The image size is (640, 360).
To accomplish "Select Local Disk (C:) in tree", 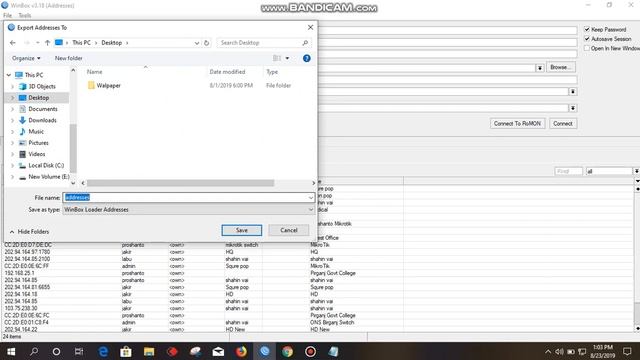I will pyautogui.click(x=46, y=165).
